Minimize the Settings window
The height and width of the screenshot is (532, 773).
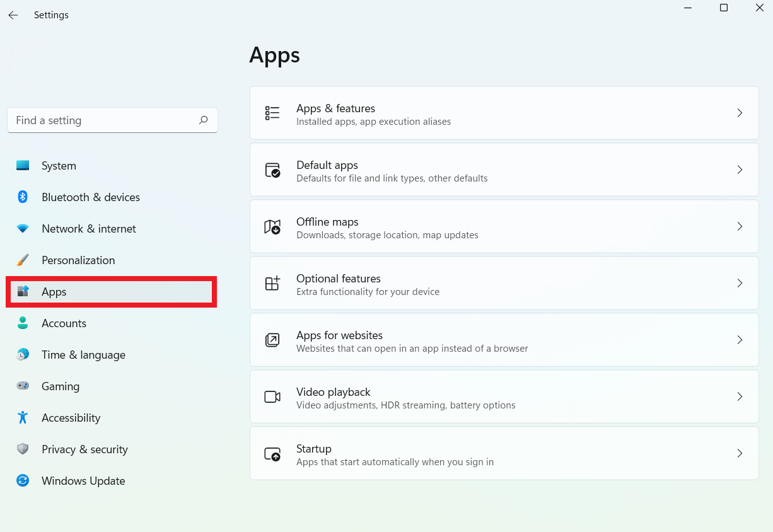coord(687,8)
